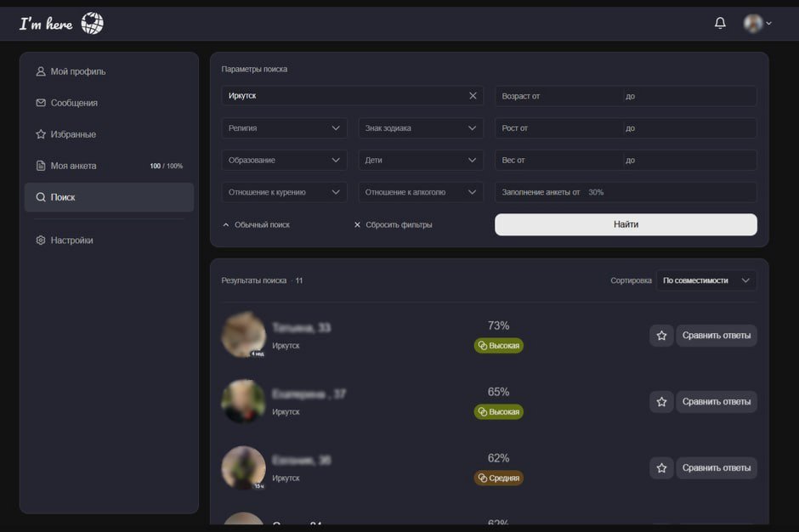Open Сообщения in the sidebar
799x532 pixels.
point(109,103)
